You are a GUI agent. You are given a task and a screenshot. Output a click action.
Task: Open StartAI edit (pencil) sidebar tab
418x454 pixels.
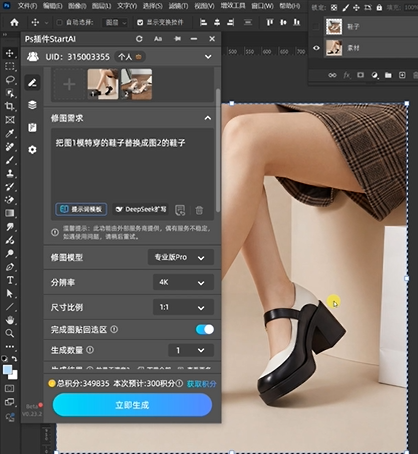click(x=32, y=83)
